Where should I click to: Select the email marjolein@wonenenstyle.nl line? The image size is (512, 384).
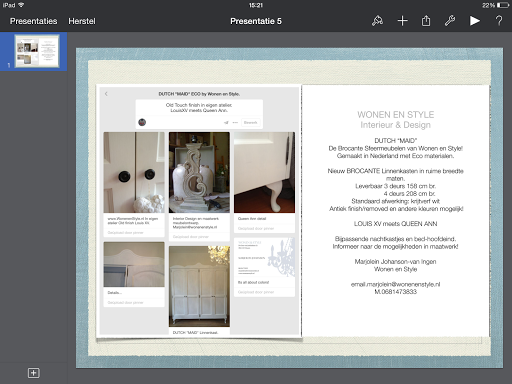coord(396,284)
